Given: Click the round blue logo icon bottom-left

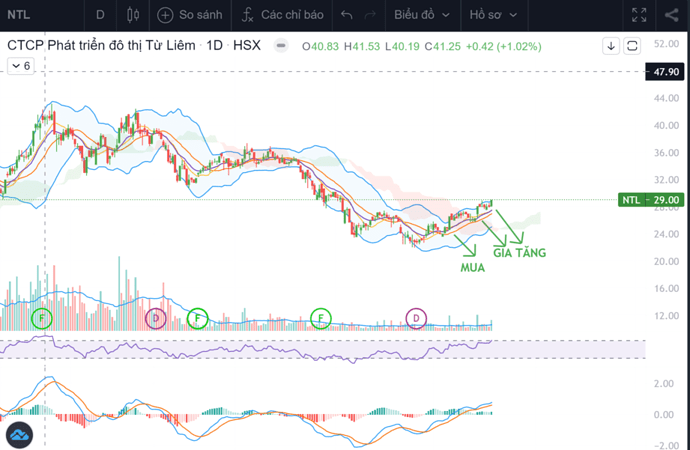Looking at the screenshot, I should (x=19, y=435).
